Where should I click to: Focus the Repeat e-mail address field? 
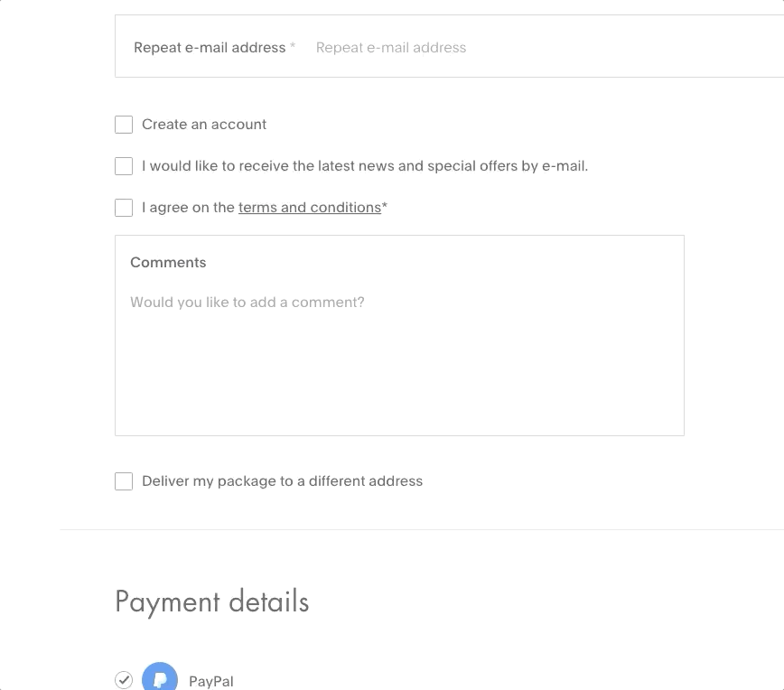click(545, 48)
